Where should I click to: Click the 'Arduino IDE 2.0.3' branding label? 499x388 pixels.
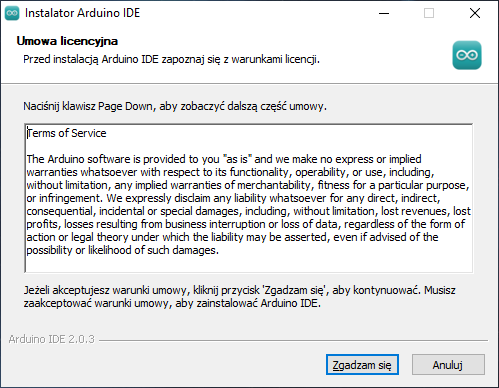click(52, 339)
